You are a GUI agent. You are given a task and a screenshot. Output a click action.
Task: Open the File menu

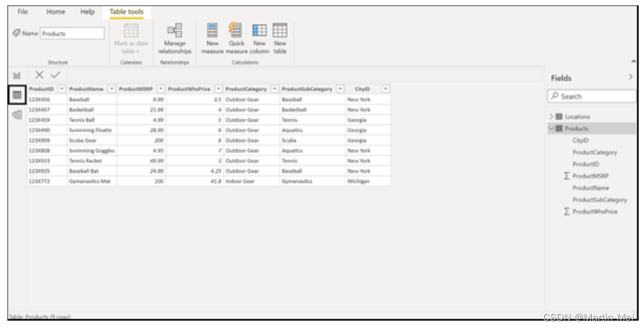[x=23, y=11]
